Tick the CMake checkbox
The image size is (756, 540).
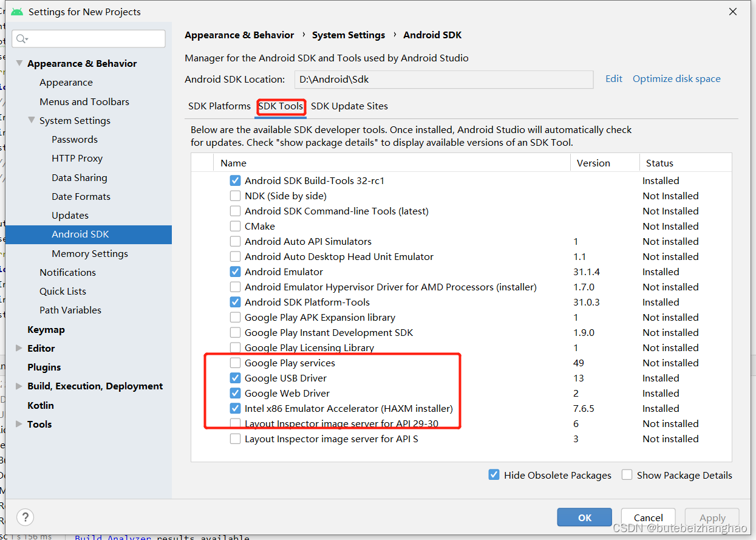click(235, 226)
